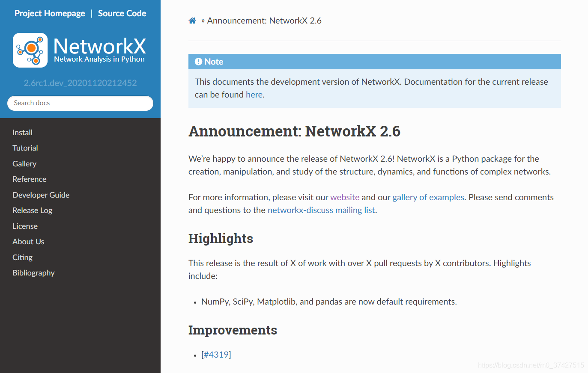
Task: Open pull request #4319 link
Action: (216, 355)
